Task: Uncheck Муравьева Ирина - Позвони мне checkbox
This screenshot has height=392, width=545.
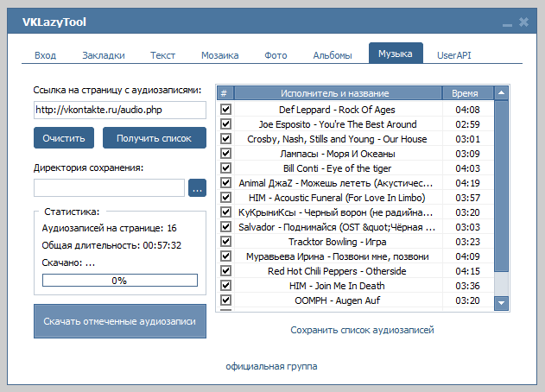Action: point(226,256)
